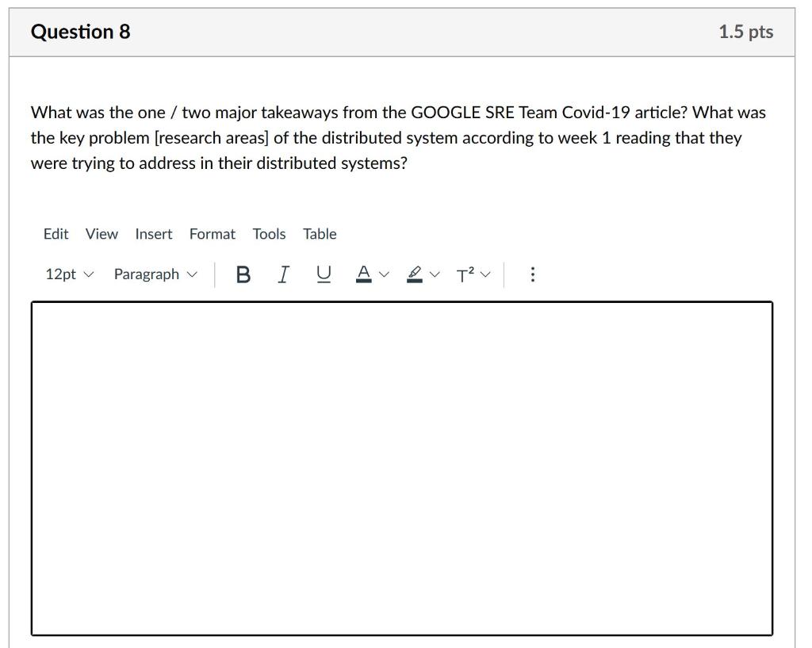Apply italic formatting
This screenshot has height=648, width=812.
(x=282, y=274)
